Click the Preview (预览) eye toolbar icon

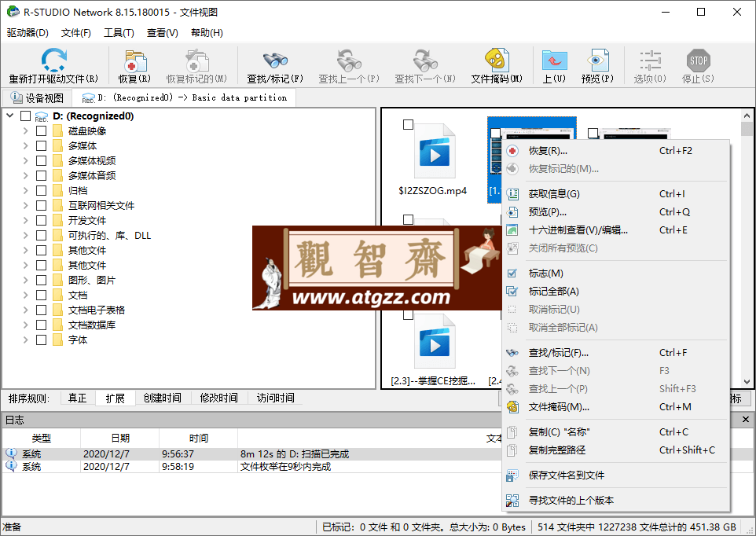point(597,61)
